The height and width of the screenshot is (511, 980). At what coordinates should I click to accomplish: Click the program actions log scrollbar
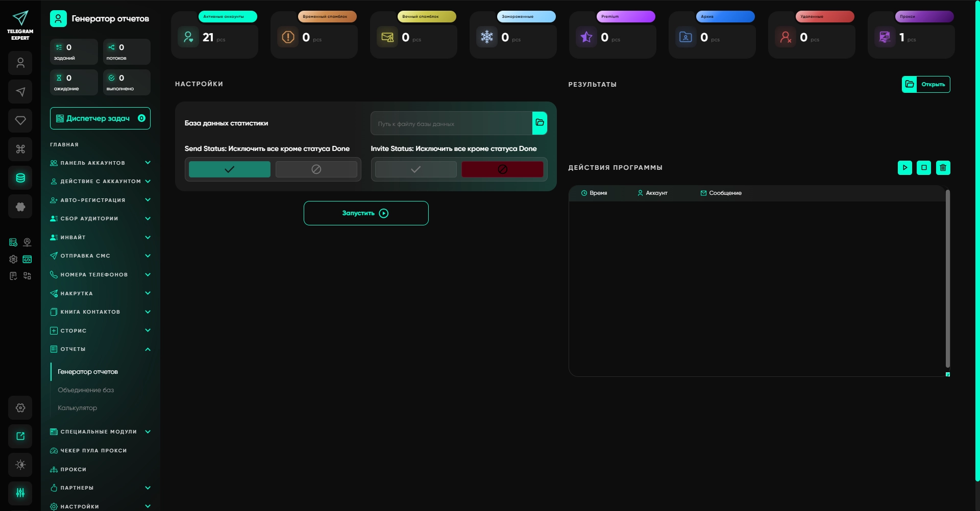948,278
